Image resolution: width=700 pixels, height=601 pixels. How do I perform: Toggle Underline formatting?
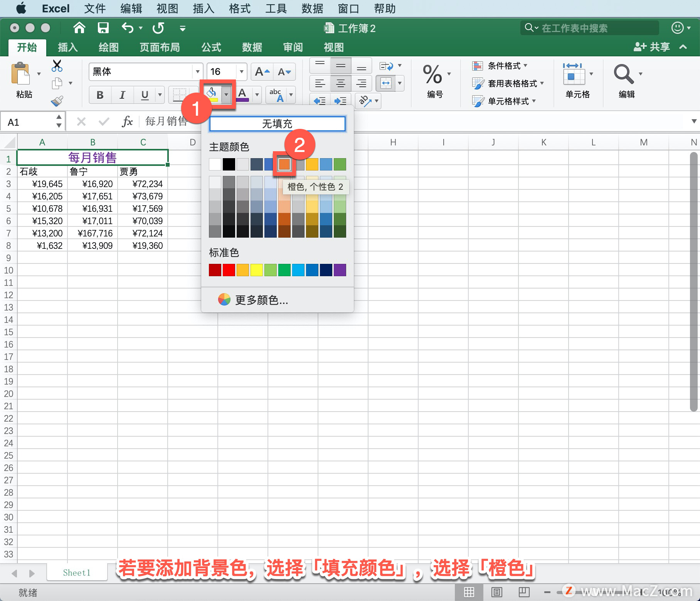[145, 95]
